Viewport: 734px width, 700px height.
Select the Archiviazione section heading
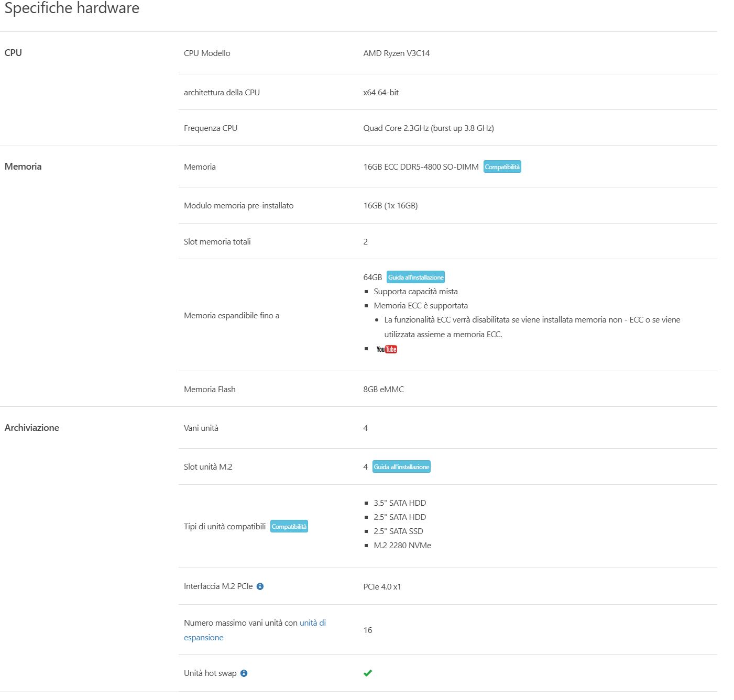point(32,428)
